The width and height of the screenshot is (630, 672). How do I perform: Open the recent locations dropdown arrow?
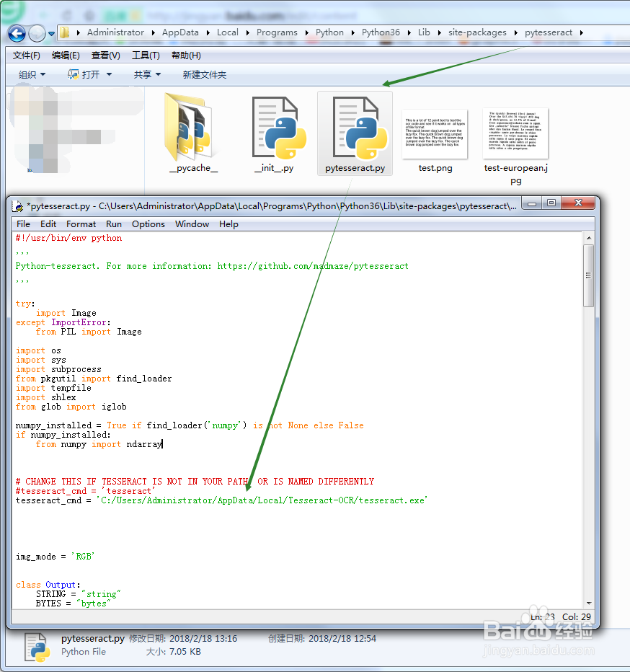[x=51, y=33]
